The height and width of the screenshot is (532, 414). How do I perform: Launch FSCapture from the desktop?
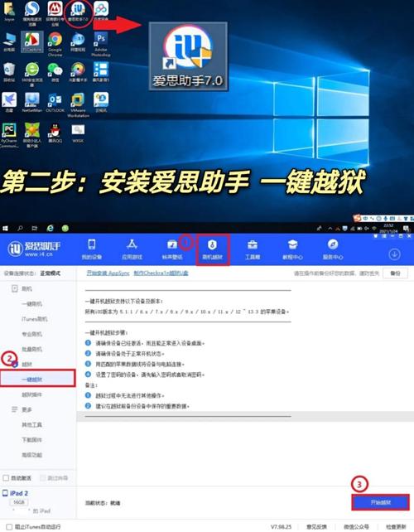(31, 41)
